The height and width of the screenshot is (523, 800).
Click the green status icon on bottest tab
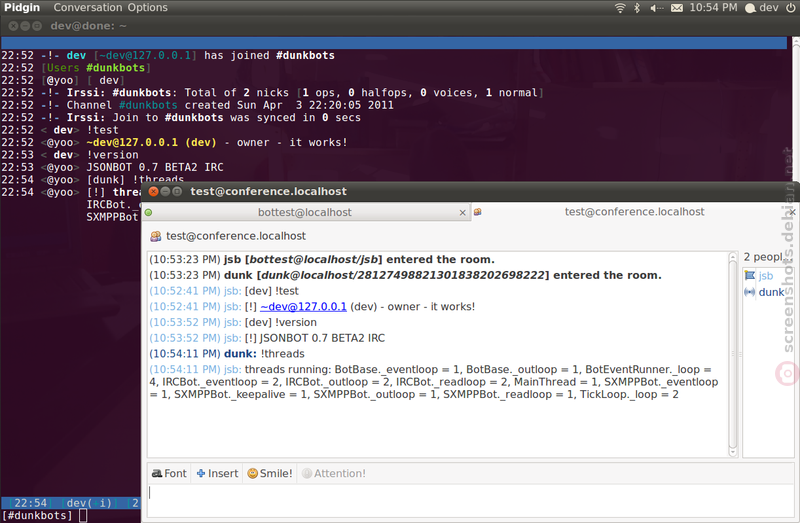tap(148, 212)
